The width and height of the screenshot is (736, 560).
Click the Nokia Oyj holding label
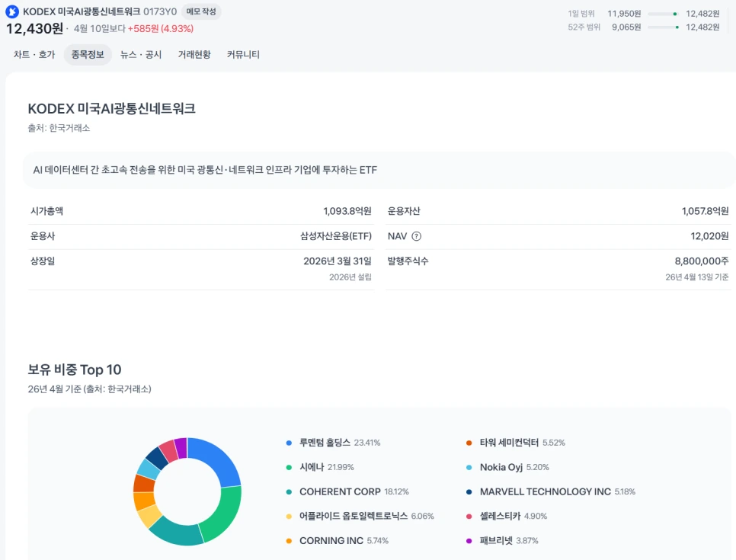(x=501, y=467)
